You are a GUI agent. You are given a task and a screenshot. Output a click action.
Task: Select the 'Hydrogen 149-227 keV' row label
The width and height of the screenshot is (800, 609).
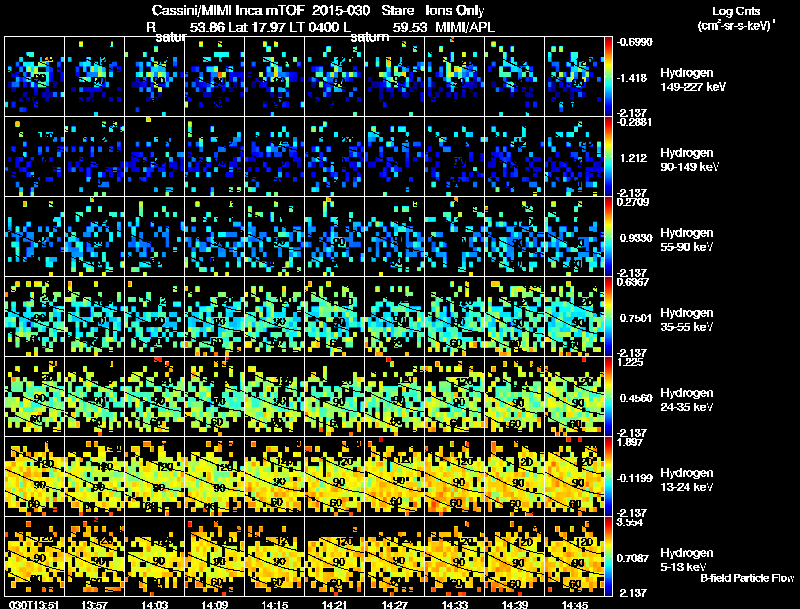[x=693, y=80]
